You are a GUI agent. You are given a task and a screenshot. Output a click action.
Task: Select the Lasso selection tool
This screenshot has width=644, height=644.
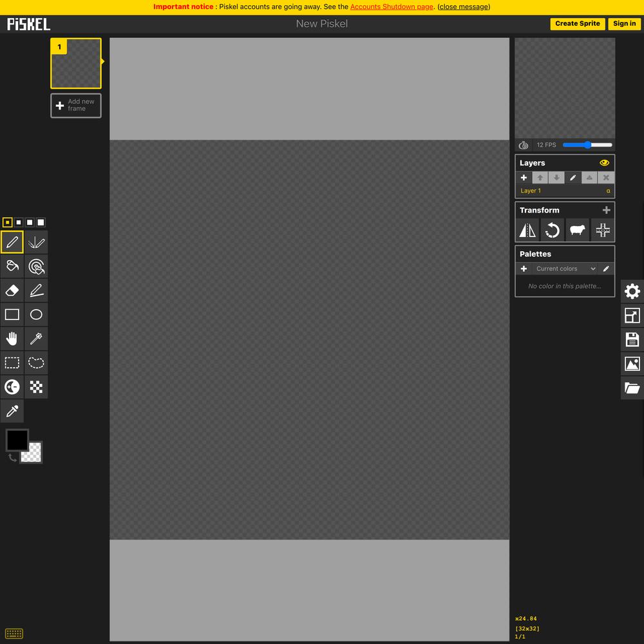[36, 363]
